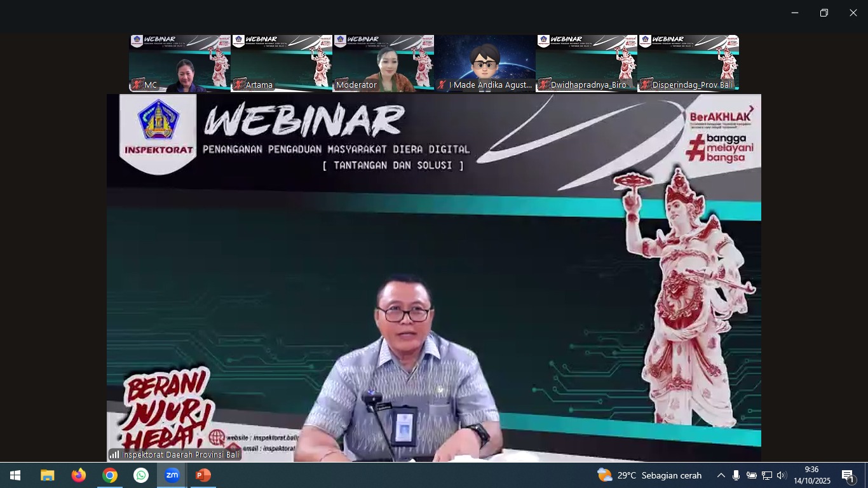Viewport: 868px width, 488px height.
Task: Click the network icon in the system tray
Action: pyautogui.click(x=767, y=475)
